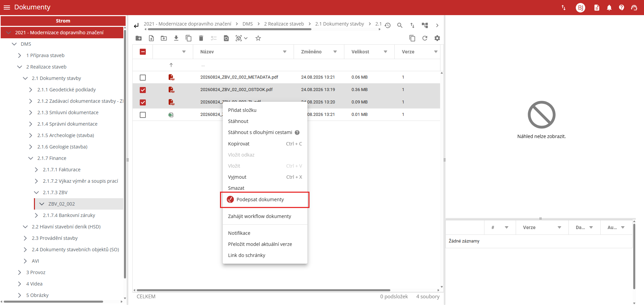Image resolution: width=644 pixels, height=305 pixels.
Task: Select the 2.3 Provádění stavby tree item
Action: pos(55,238)
